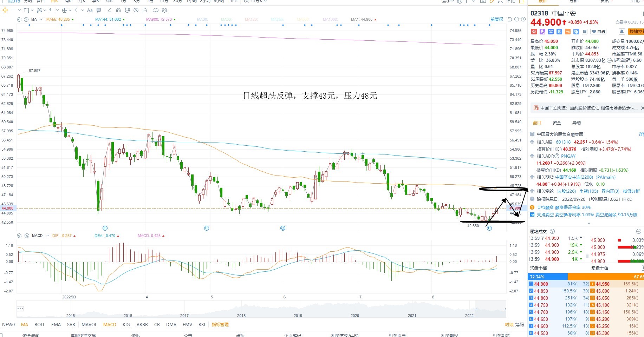The image size is (644, 337).
Task: Expand the MA indicator dropdown
Action: [41, 19]
